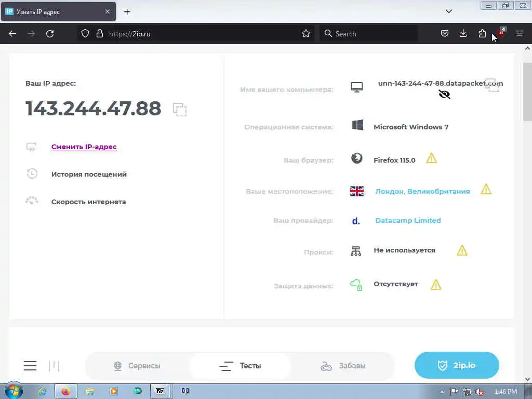The height and width of the screenshot is (399, 532).
Task: Open the 7-Zip taskbar icon
Action: 160,391
